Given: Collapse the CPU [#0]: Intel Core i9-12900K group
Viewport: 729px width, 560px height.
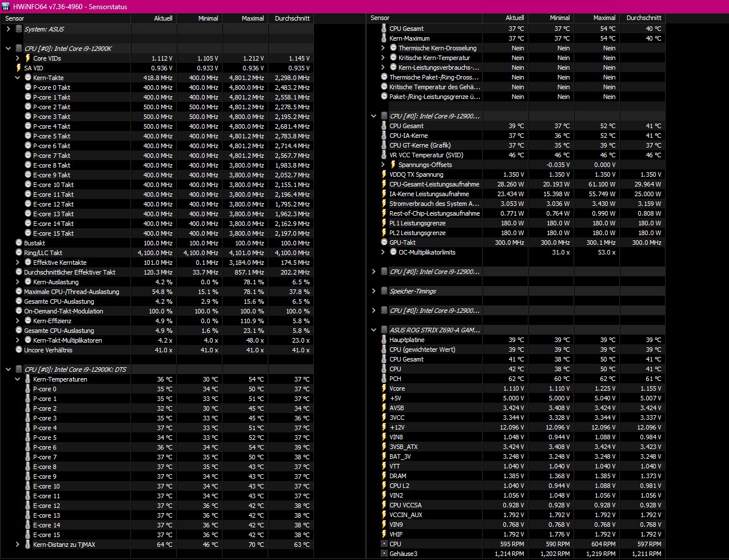Looking at the screenshot, I should tap(8, 49).
